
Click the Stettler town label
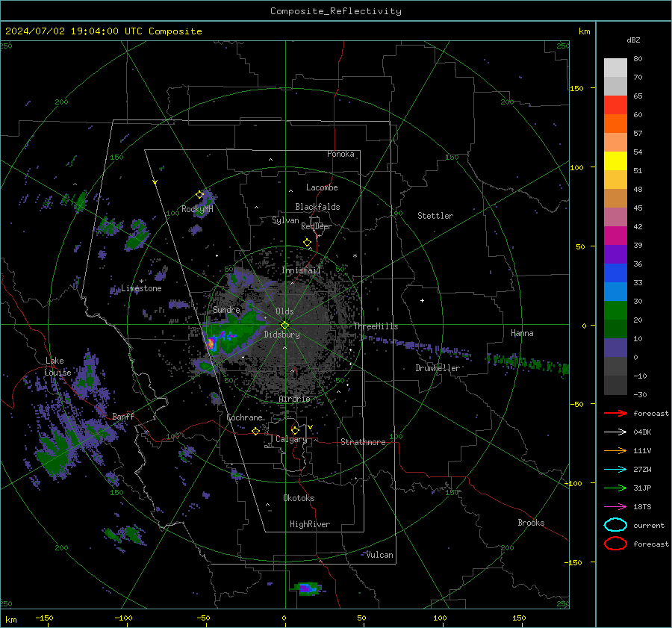click(x=435, y=216)
